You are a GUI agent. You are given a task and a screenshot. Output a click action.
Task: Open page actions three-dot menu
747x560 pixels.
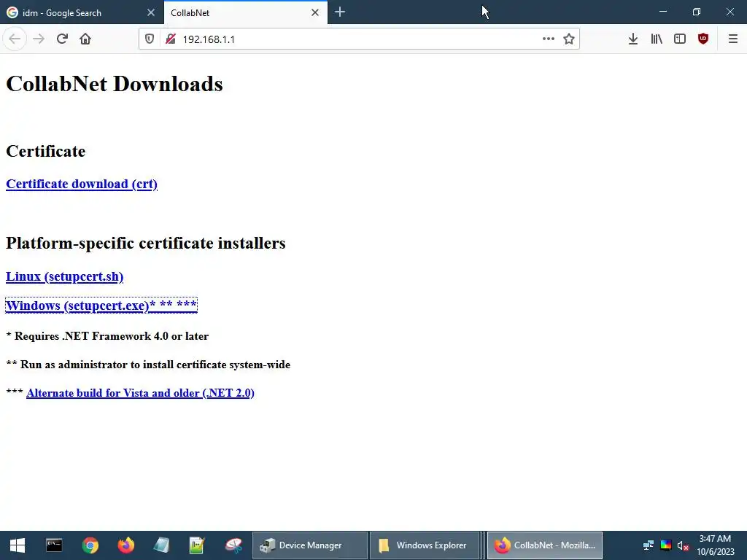549,39
